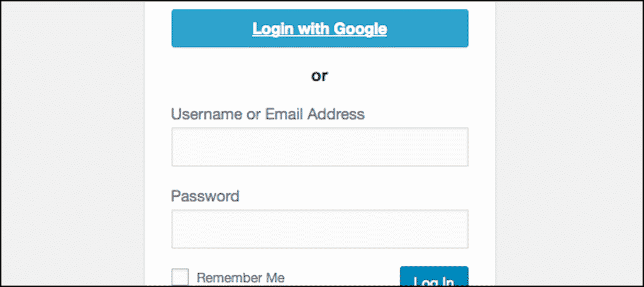The height and width of the screenshot is (287, 644).
Task: Place cursor in the email address text box
Action: click(x=319, y=147)
